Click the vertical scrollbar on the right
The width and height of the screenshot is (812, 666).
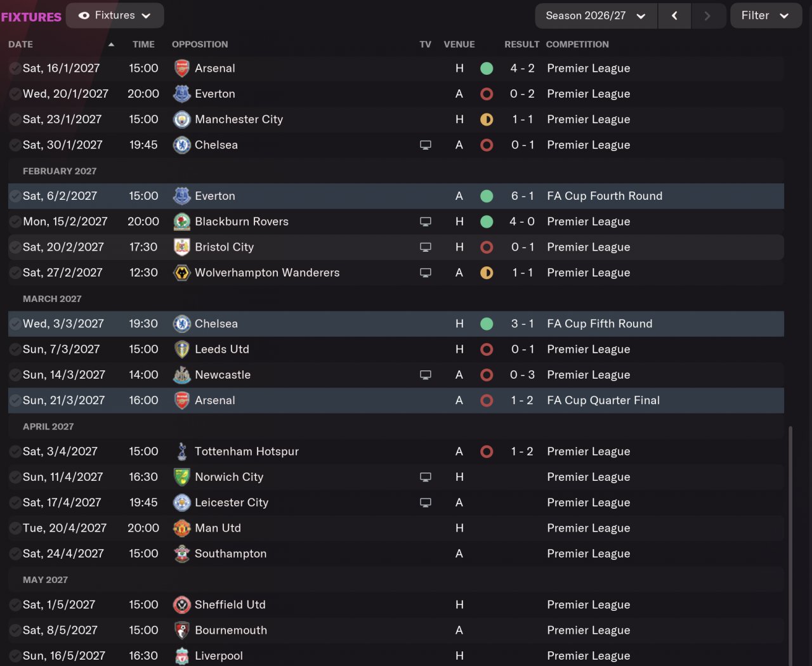coord(790,545)
